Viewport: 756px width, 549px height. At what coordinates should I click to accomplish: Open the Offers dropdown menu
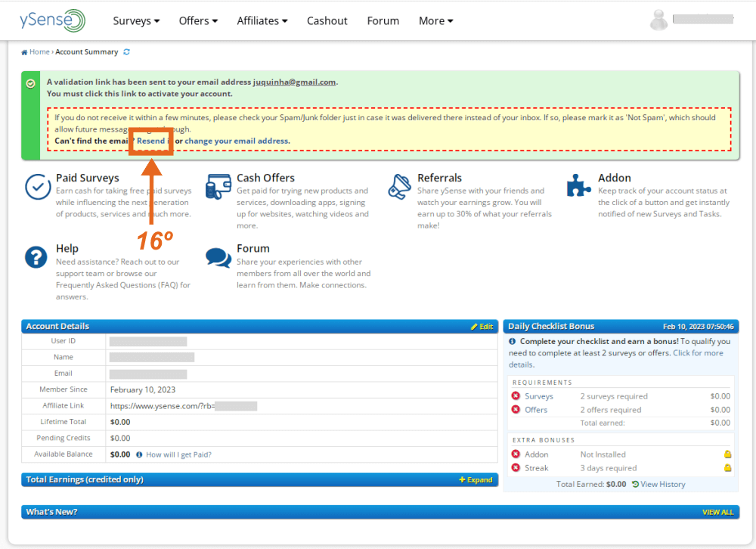click(198, 20)
